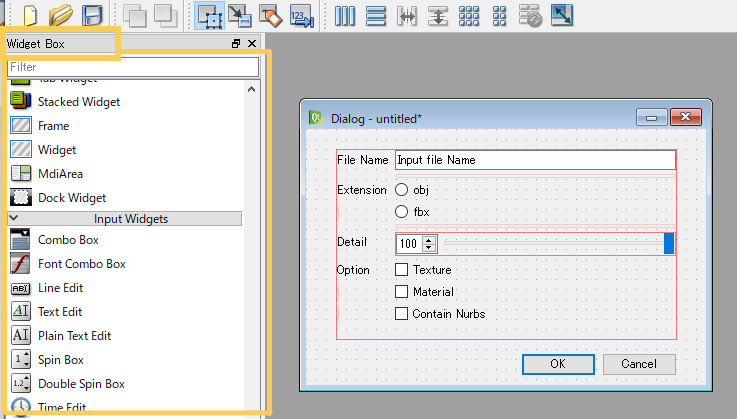Click the Send to Back toolbar icon
This screenshot has width=737, height=419.
[134, 16]
